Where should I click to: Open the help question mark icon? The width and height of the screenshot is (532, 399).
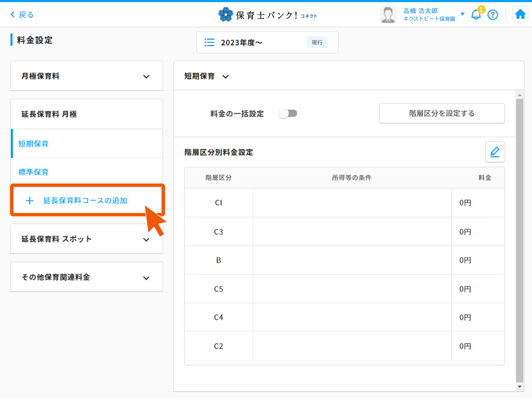[493, 14]
